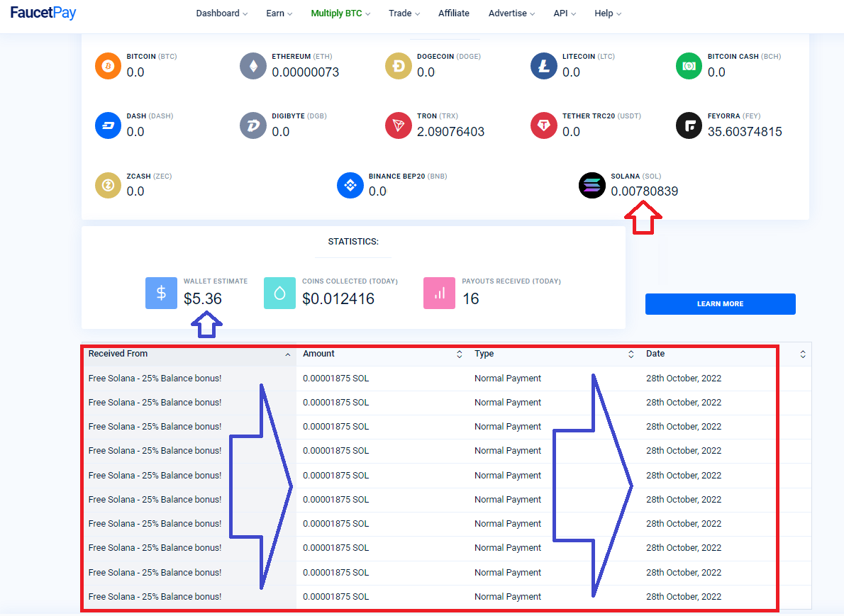
Task: Click the COINS COLLECTED (TODAY) label
Action: click(x=350, y=281)
